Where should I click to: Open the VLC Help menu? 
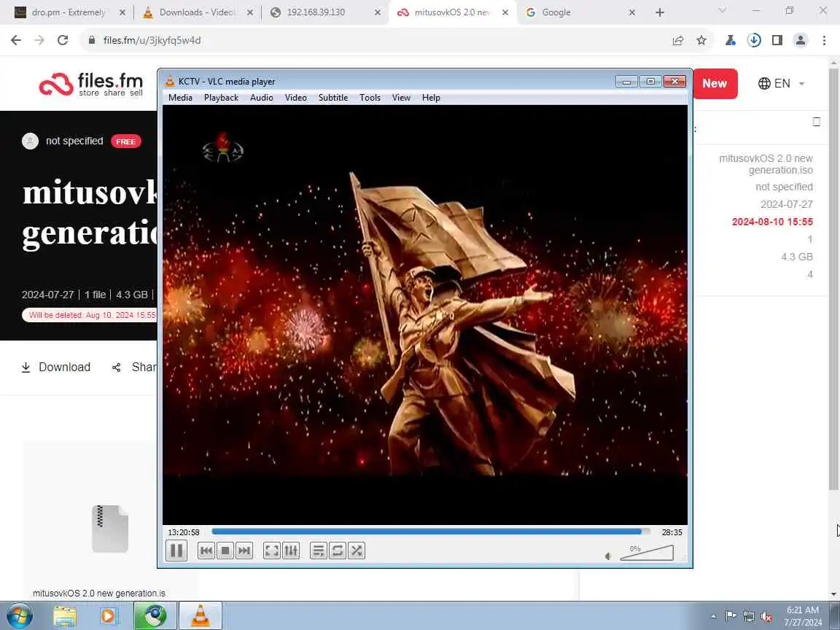coord(431,98)
